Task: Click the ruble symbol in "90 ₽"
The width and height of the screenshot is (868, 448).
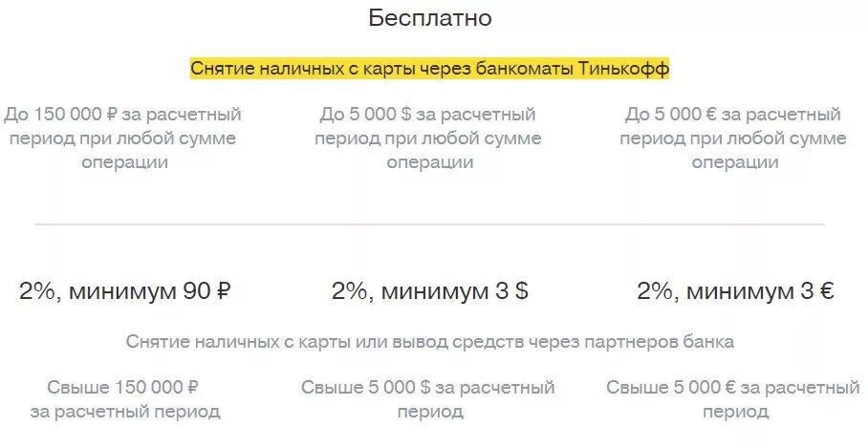Action: (222, 291)
